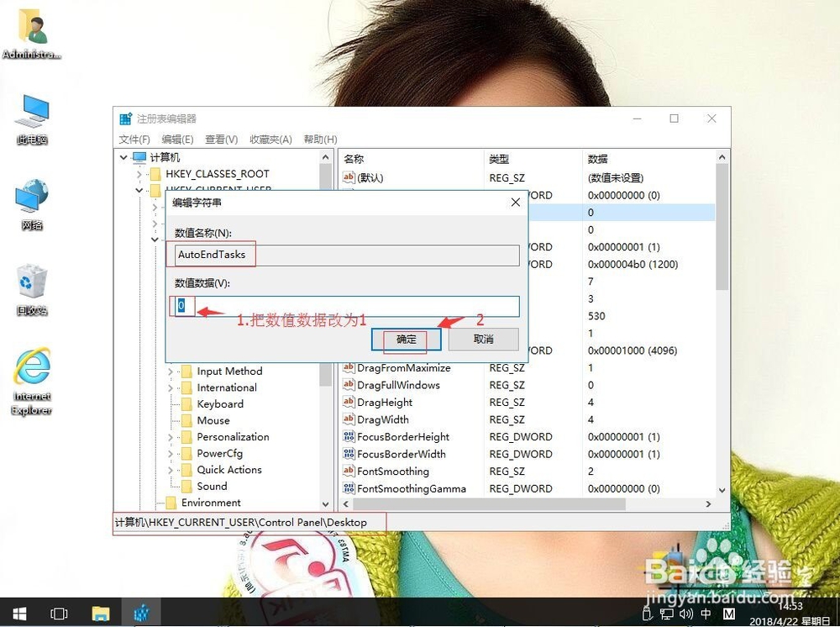840x627 pixels.
Task: Launch Internet Explorer from the desktop
Action: (x=32, y=381)
